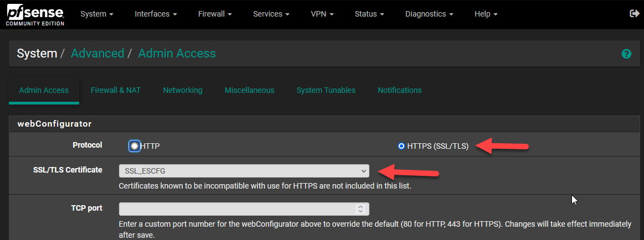
Task: Select the HTTP protocol radio button
Action: [x=135, y=145]
